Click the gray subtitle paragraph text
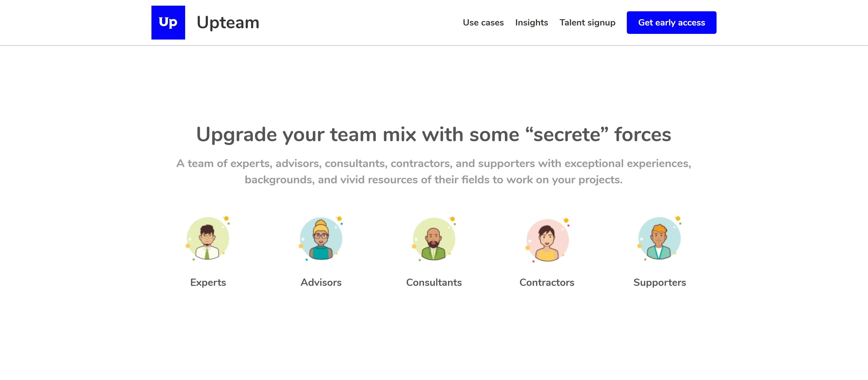 click(434, 172)
